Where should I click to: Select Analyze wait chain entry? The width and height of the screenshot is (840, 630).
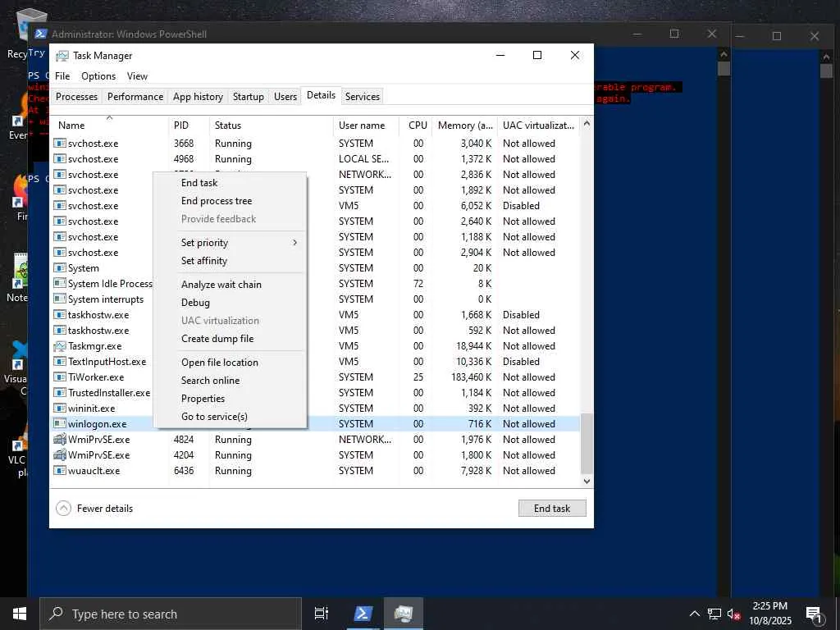point(221,285)
